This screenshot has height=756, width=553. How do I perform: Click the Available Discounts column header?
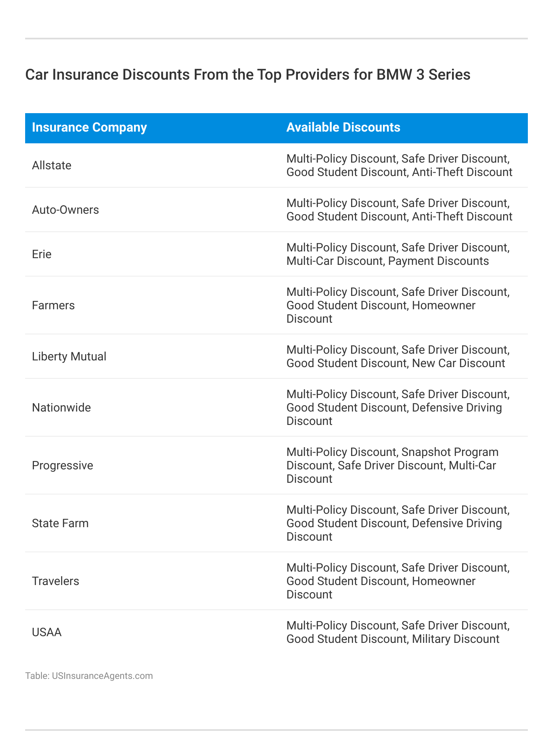click(343, 127)
